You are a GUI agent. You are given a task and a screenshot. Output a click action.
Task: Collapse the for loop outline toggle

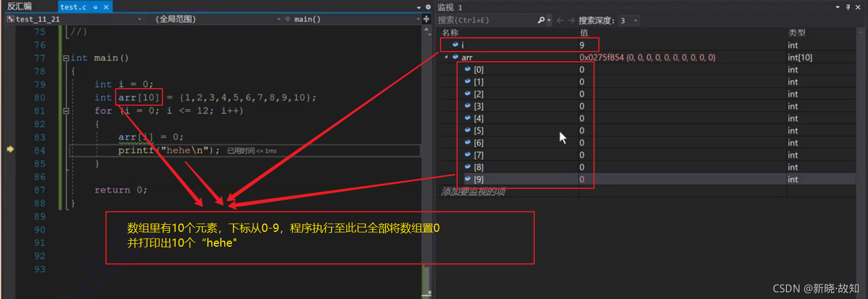tap(66, 111)
